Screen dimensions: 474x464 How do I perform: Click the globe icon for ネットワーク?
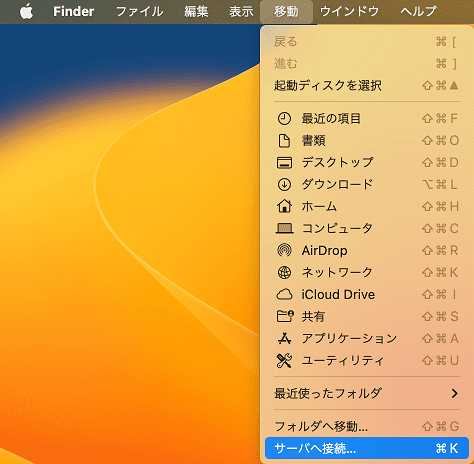(284, 272)
